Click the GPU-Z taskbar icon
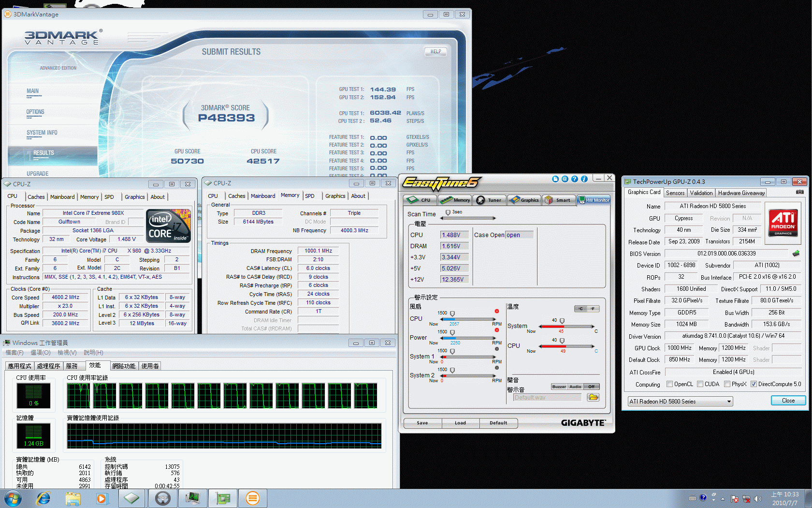 pos(222,498)
